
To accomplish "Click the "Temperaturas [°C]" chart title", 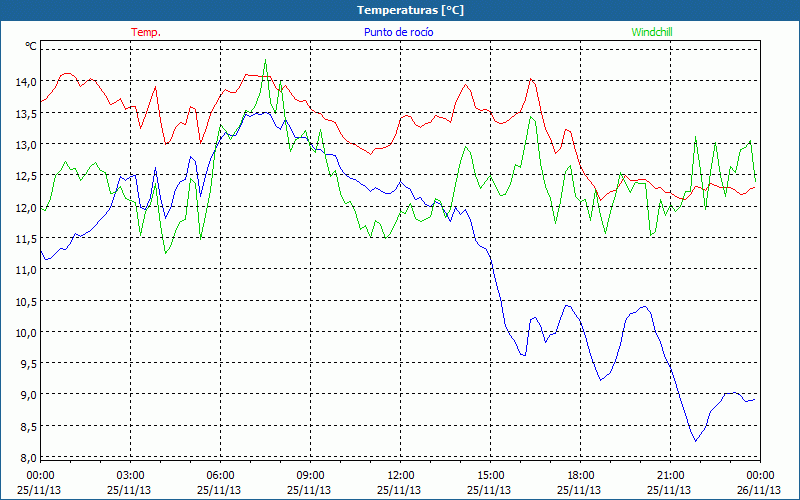I will (x=410, y=10).
